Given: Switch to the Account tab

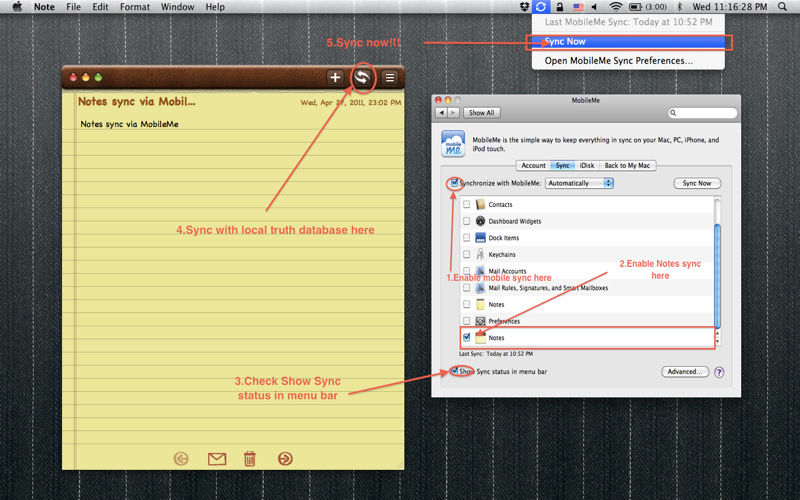Looking at the screenshot, I should click(533, 165).
